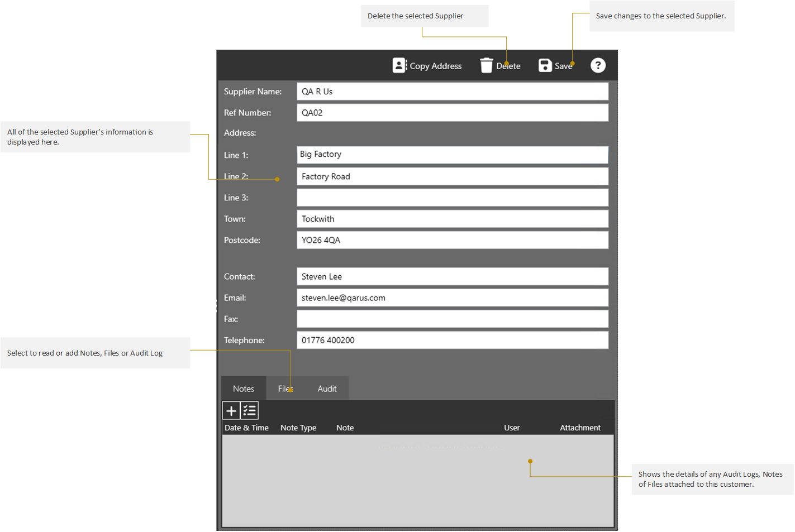Click the Line 1: label
The height and width of the screenshot is (532, 795).
[236, 155]
